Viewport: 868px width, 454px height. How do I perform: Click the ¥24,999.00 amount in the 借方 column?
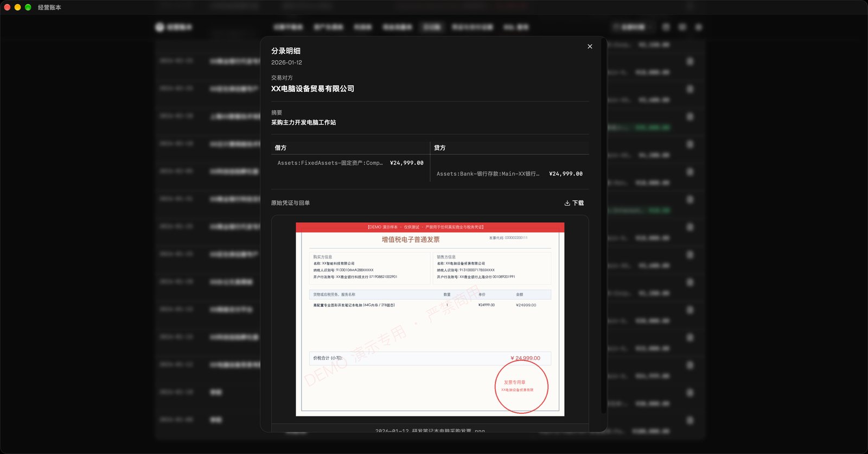[x=406, y=163]
